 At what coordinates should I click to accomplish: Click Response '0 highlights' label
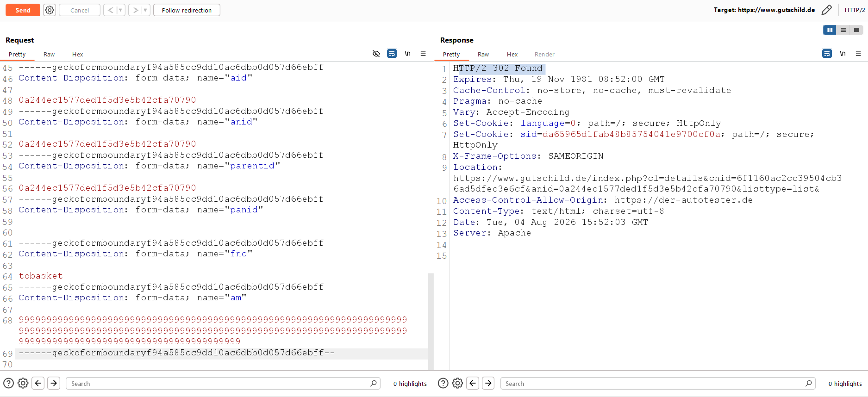[x=845, y=384]
